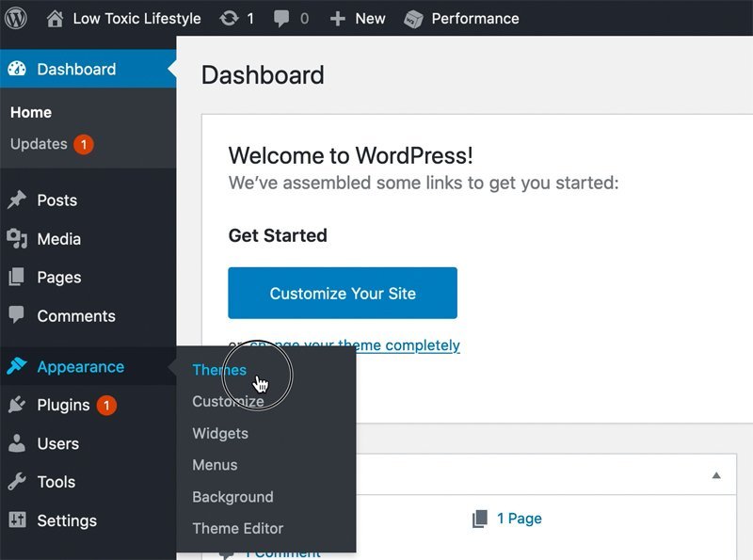Click the comments bubble icon in the admin bar
Viewport: 753px width, 560px height.
281,19
